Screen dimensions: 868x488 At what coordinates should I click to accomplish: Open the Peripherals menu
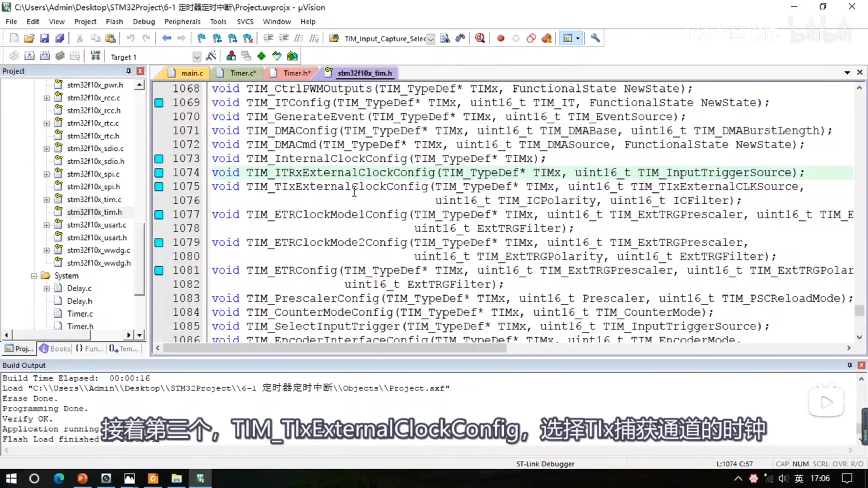182,22
